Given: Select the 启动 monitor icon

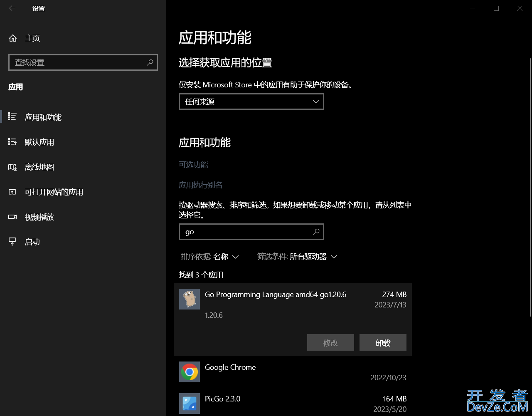Looking at the screenshot, I should click(x=12, y=242).
